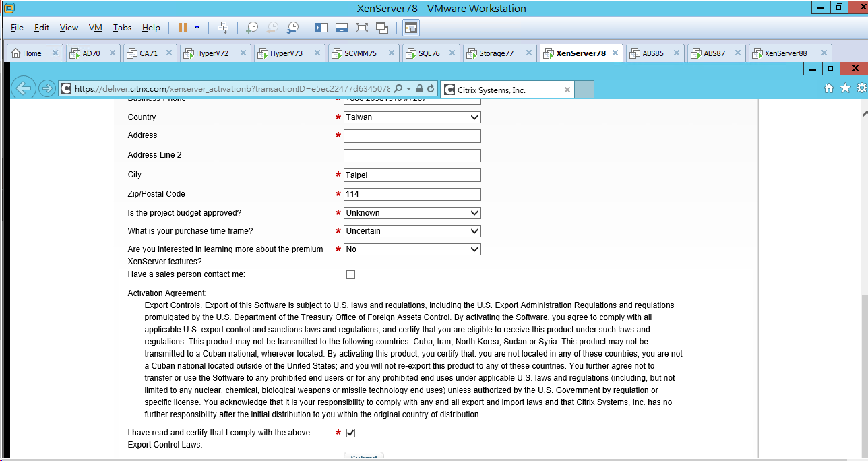
Task: Click the search magnifier in address bar
Action: [398, 88]
